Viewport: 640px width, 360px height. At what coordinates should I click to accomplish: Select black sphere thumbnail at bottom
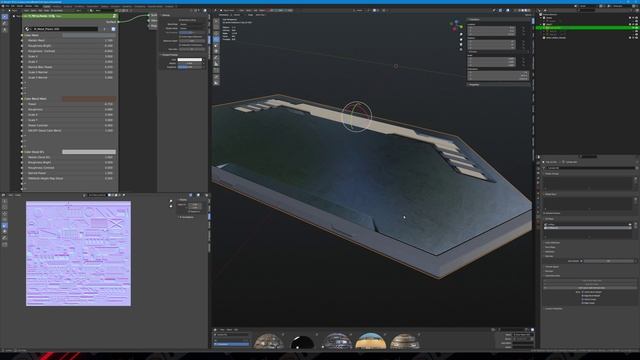pos(302,341)
